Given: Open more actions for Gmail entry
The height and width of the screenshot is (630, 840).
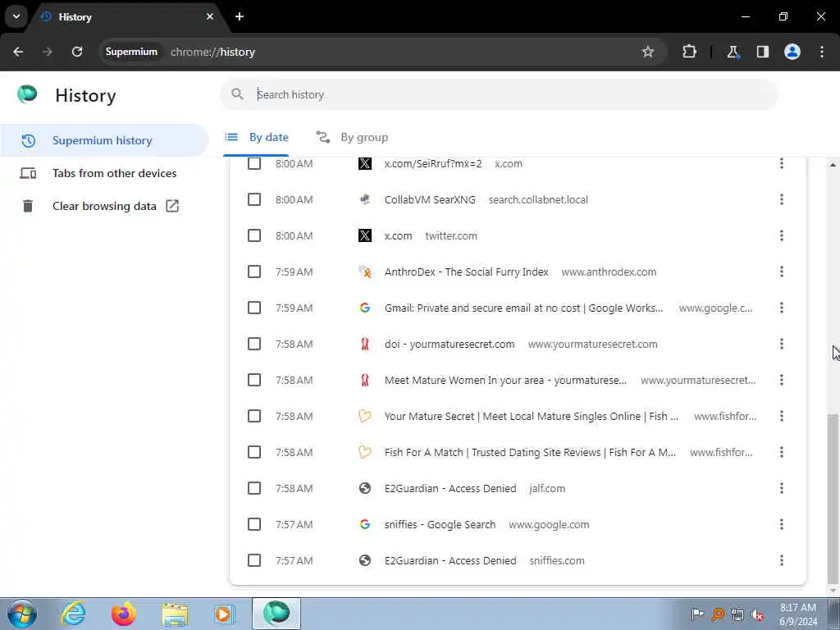Looking at the screenshot, I should pos(782,308).
